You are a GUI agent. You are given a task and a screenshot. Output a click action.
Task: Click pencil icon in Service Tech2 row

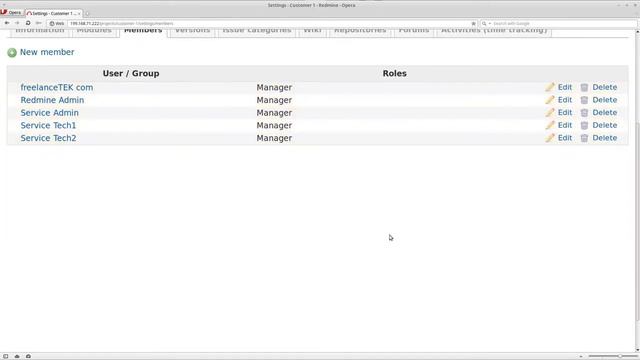click(x=550, y=138)
